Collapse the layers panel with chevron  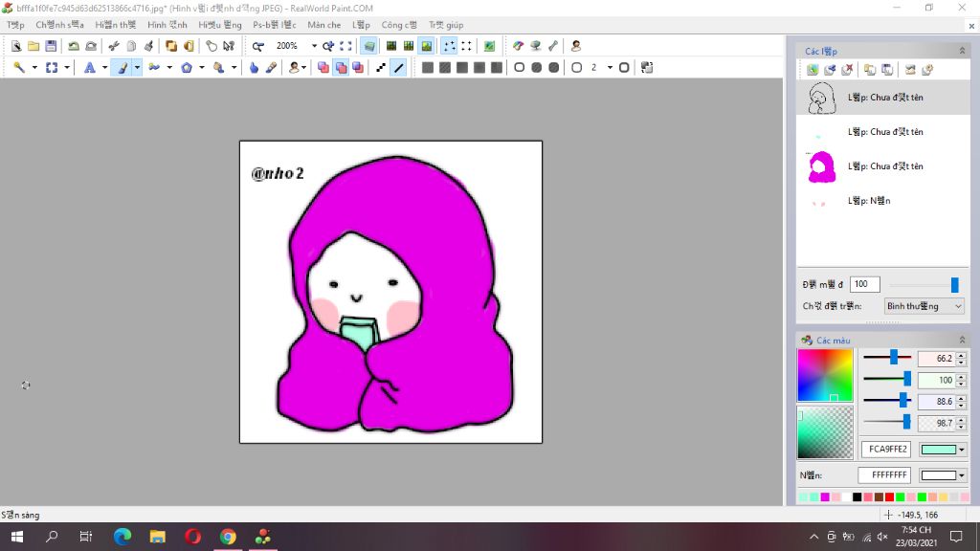tap(962, 51)
